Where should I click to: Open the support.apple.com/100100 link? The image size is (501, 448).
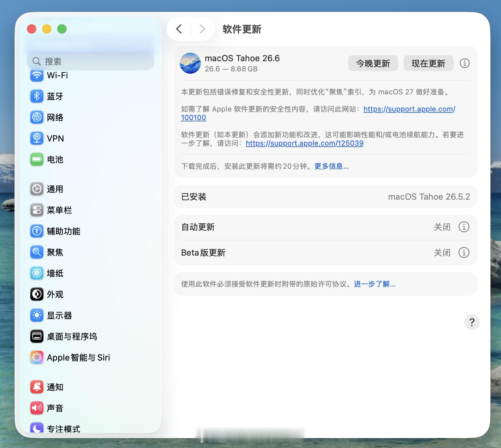pos(409,109)
